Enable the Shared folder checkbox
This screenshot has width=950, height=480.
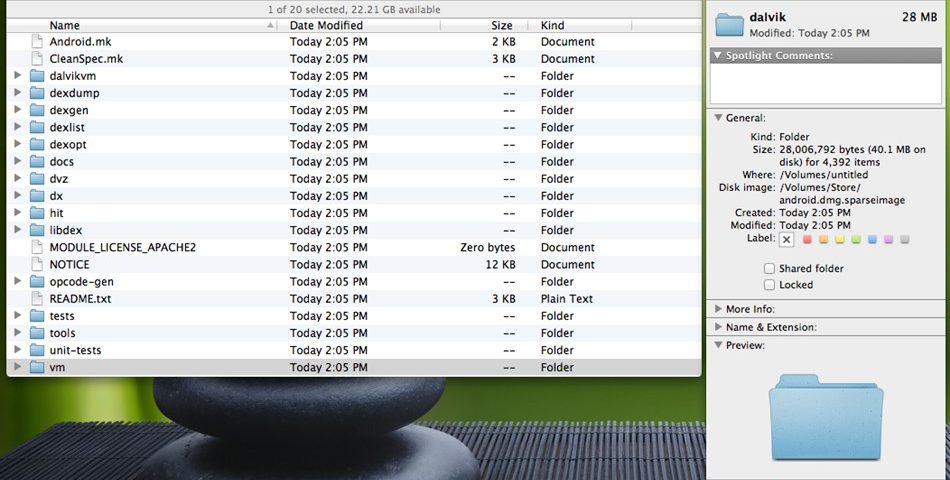[769, 268]
